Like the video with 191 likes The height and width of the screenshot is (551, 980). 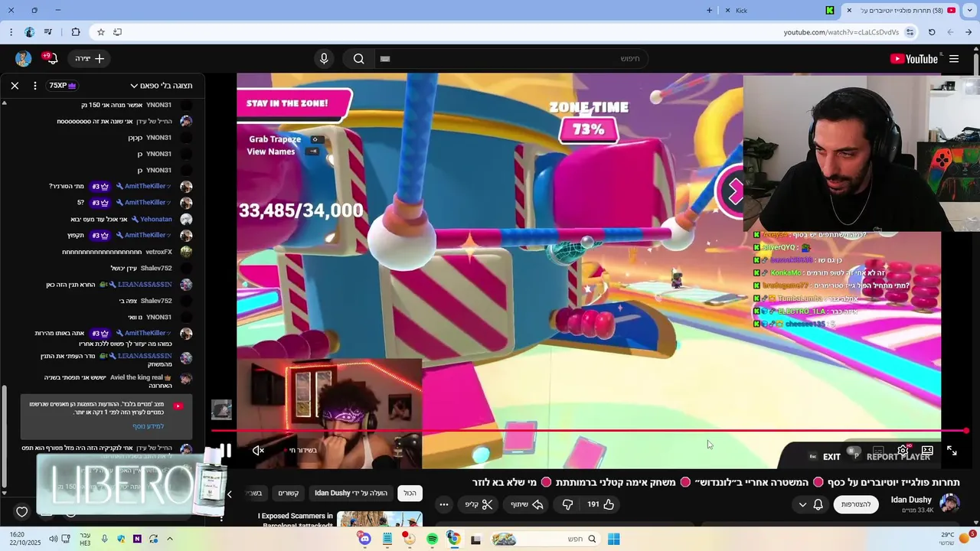[x=601, y=504]
